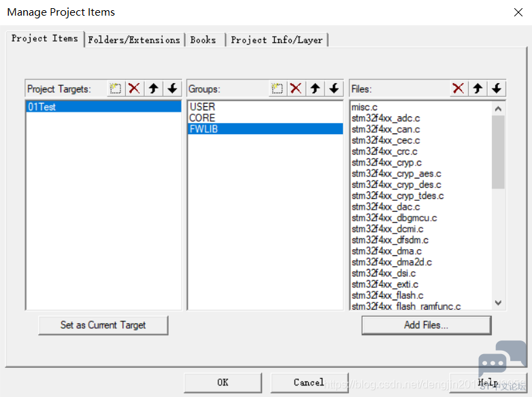Viewport: 532px width, 397px height.
Task: Move project target down arrow
Action: [172, 89]
